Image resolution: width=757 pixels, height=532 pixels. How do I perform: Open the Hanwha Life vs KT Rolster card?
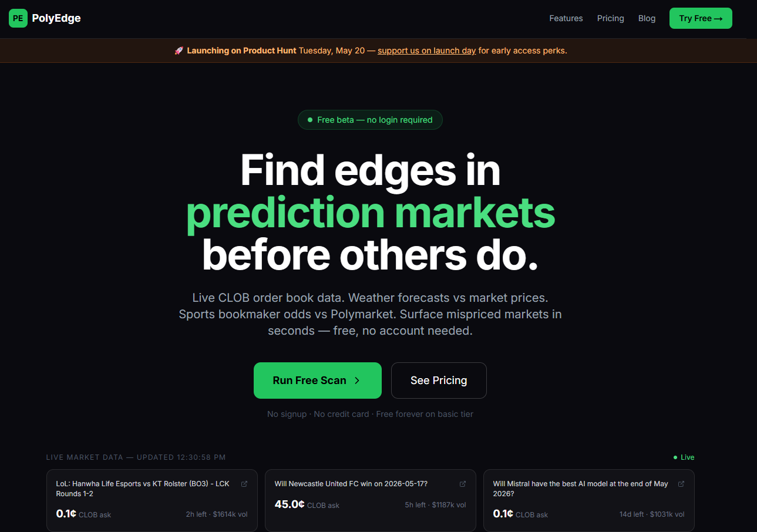pos(152,500)
